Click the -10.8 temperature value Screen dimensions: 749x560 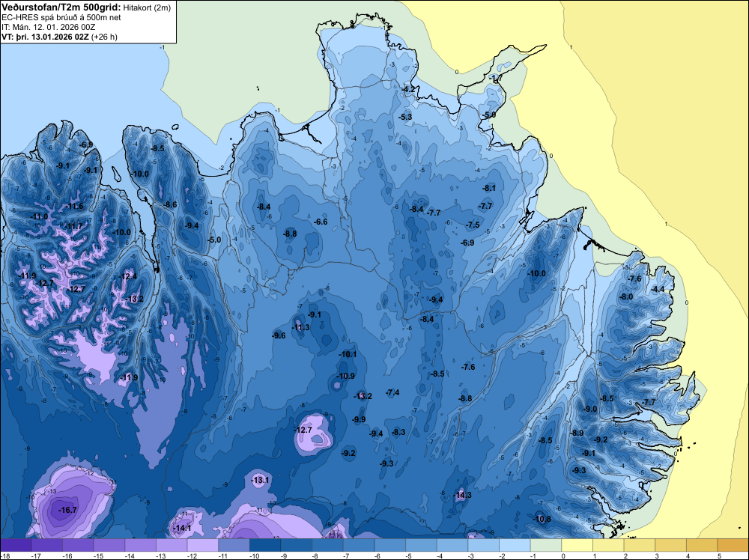[542, 519]
